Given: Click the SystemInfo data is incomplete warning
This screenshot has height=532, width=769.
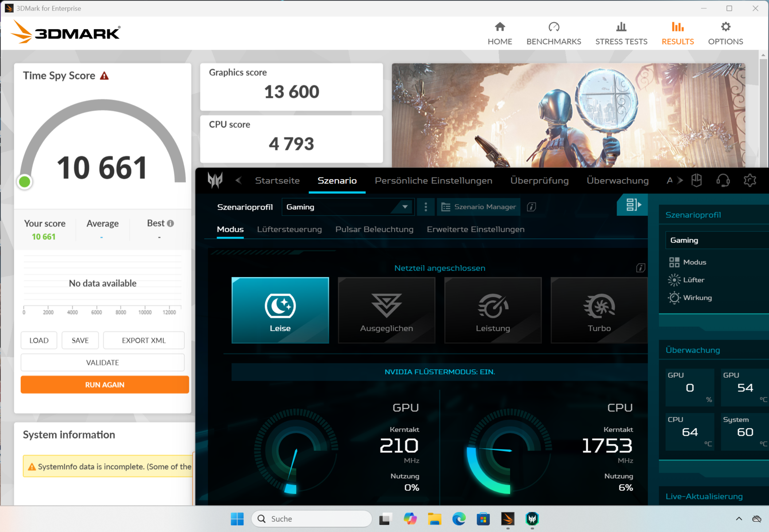Looking at the screenshot, I should (x=108, y=466).
